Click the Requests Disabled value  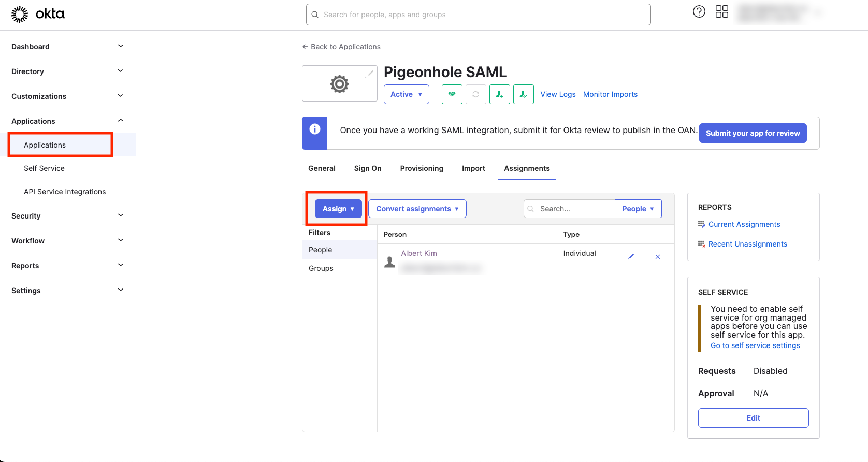770,371
